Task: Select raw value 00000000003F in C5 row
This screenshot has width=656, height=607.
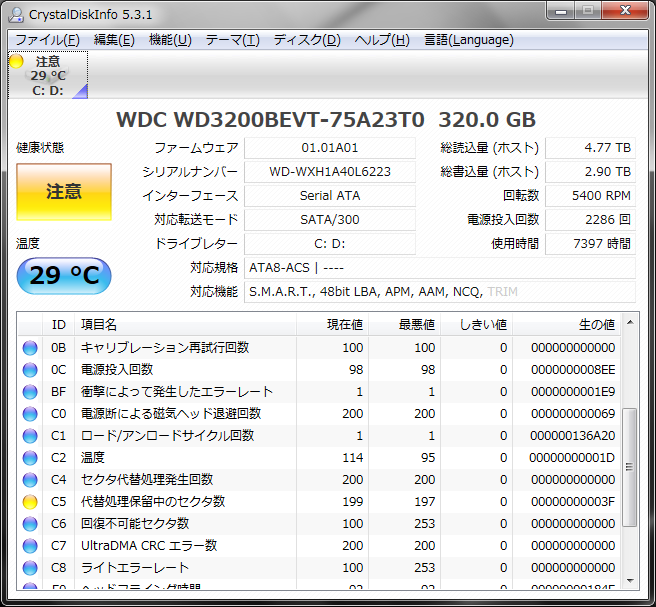Action: [572, 502]
